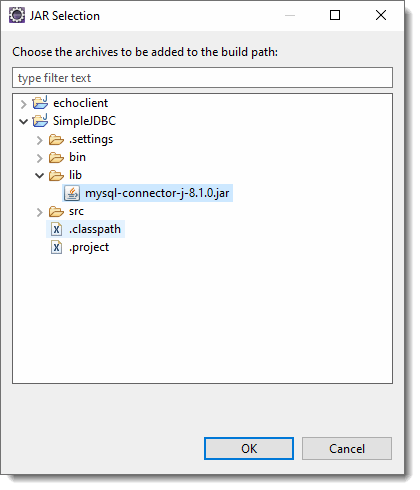Click the SimpleJDBC Java project icon
This screenshot has width=420, height=490.
coord(40,121)
